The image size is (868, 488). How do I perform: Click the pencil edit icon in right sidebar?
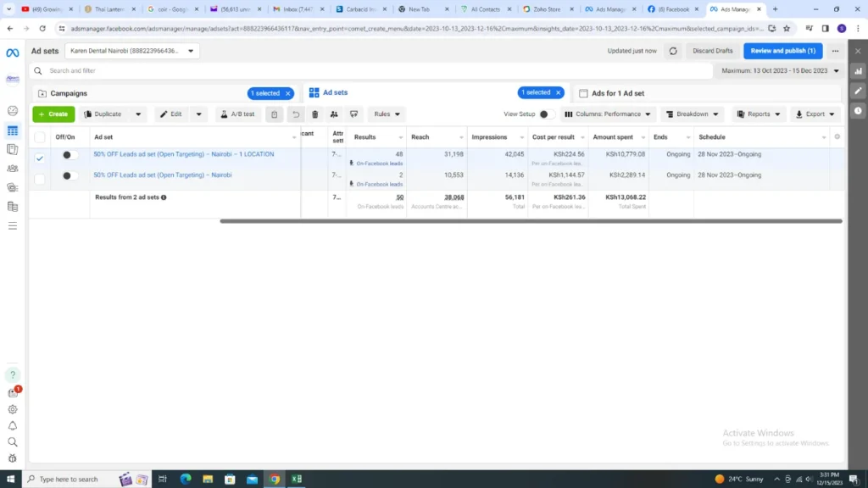pyautogui.click(x=858, y=91)
